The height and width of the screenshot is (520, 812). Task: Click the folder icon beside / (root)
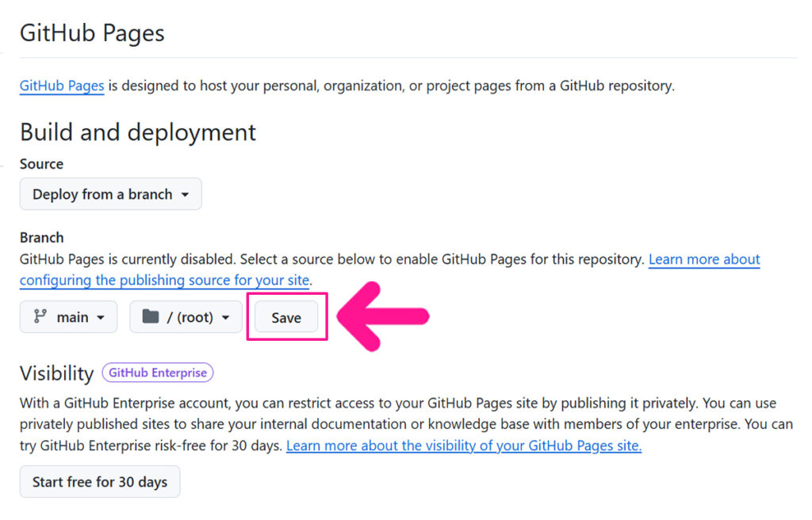[150, 317]
